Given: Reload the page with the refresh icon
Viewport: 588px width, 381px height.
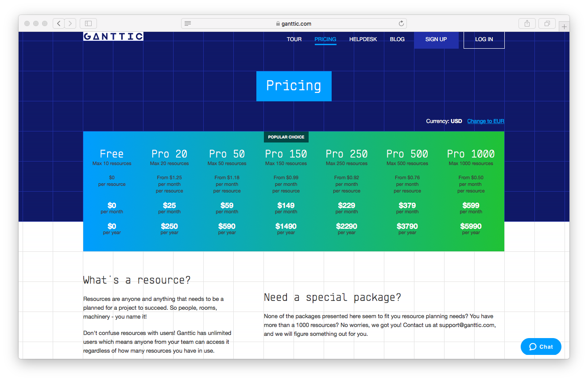Looking at the screenshot, I should pyautogui.click(x=401, y=23).
